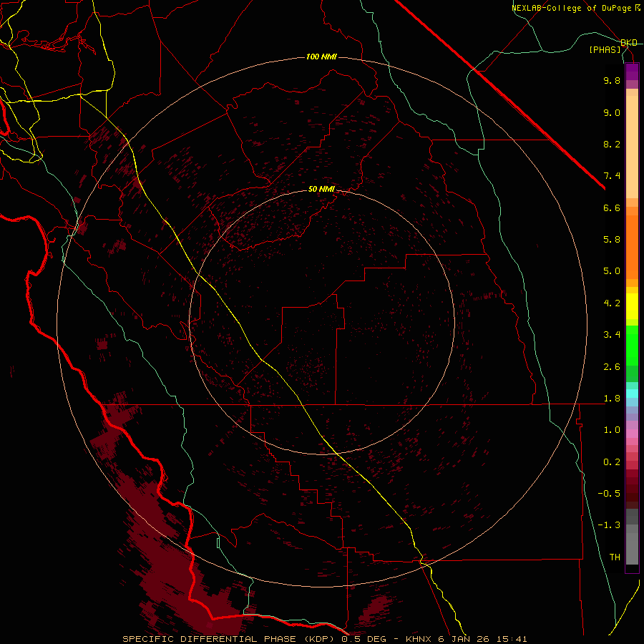Click the 5.8 value on the color scale
The image size is (644, 644).
tap(612, 240)
